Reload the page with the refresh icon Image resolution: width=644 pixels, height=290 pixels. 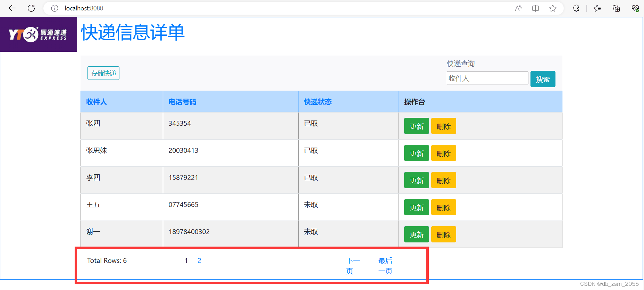pos(31,8)
